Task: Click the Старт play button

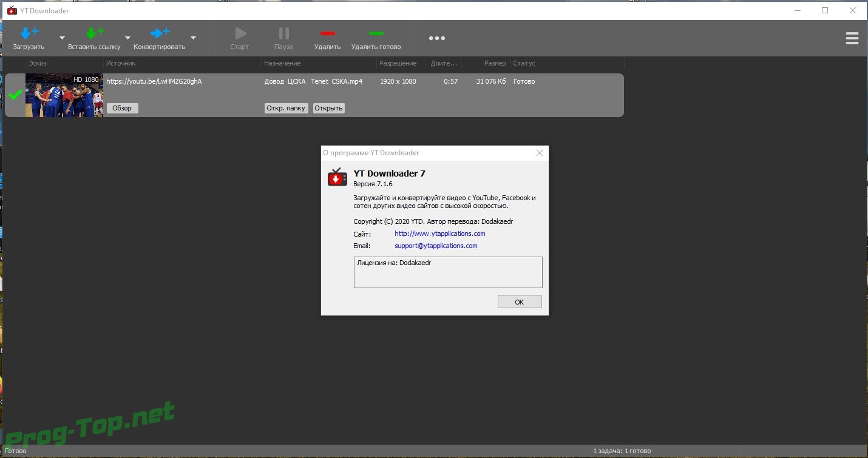Action: [240, 33]
